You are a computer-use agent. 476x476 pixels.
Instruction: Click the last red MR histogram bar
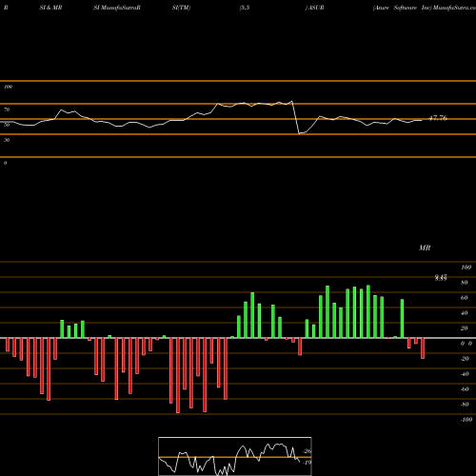pyautogui.click(x=423, y=348)
